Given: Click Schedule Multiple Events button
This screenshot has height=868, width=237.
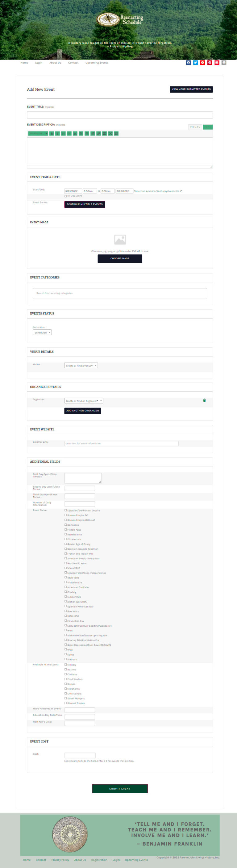Looking at the screenshot, I should [85, 204].
